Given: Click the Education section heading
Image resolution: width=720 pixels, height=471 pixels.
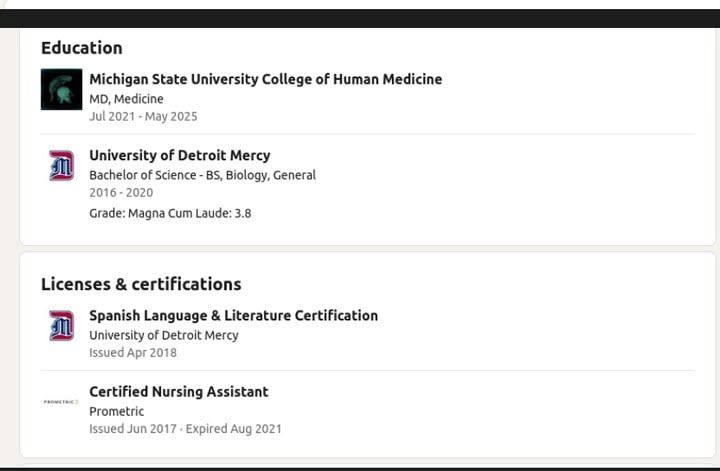Looking at the screenshot, I should coord(82,48).
